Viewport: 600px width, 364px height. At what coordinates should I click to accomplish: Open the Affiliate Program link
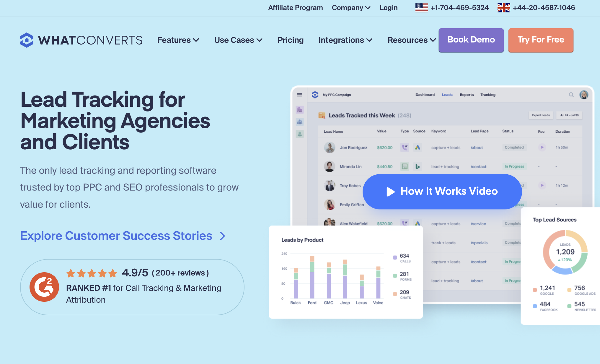coord(295,8)
